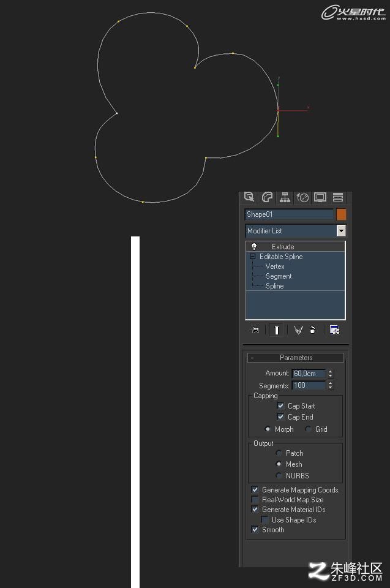This screenshot has width=390, height=588.
Task: Decrease Amount with spinner down arrow
Action: coord(330,375)
